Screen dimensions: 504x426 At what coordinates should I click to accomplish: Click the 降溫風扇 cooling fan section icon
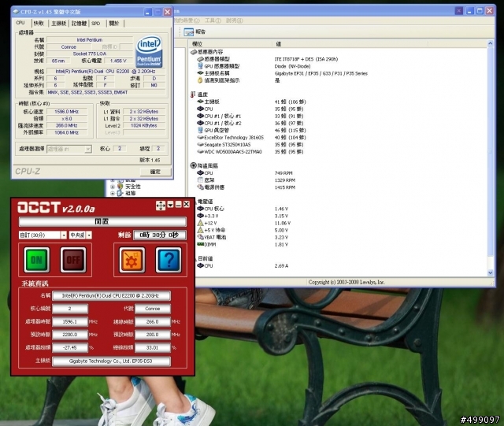tap(193, 165)
